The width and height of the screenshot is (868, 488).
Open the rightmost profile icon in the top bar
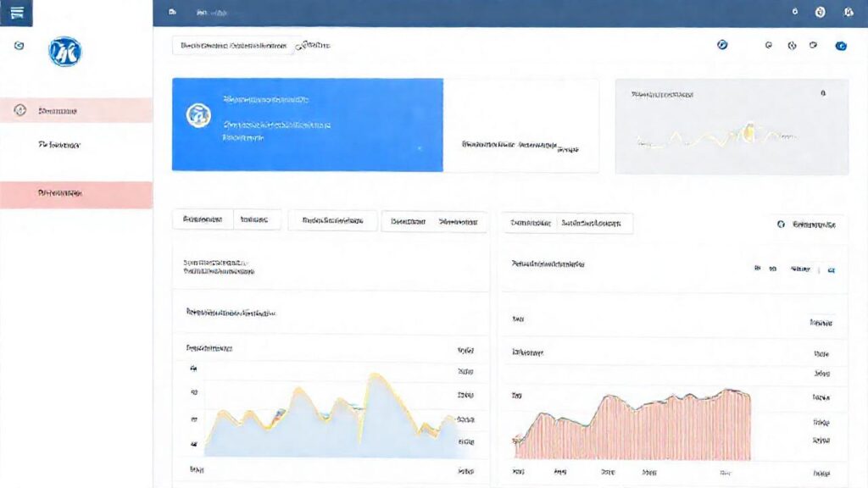(848, 12)
